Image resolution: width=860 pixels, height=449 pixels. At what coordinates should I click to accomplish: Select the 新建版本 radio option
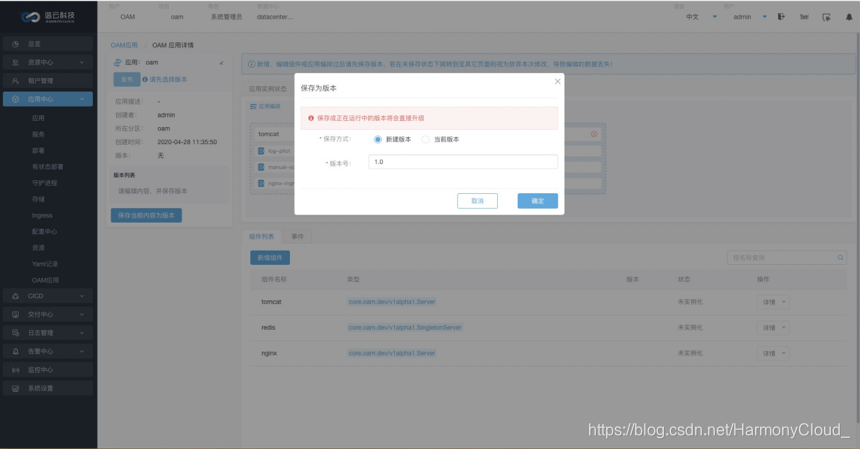(x=377, y=139)
